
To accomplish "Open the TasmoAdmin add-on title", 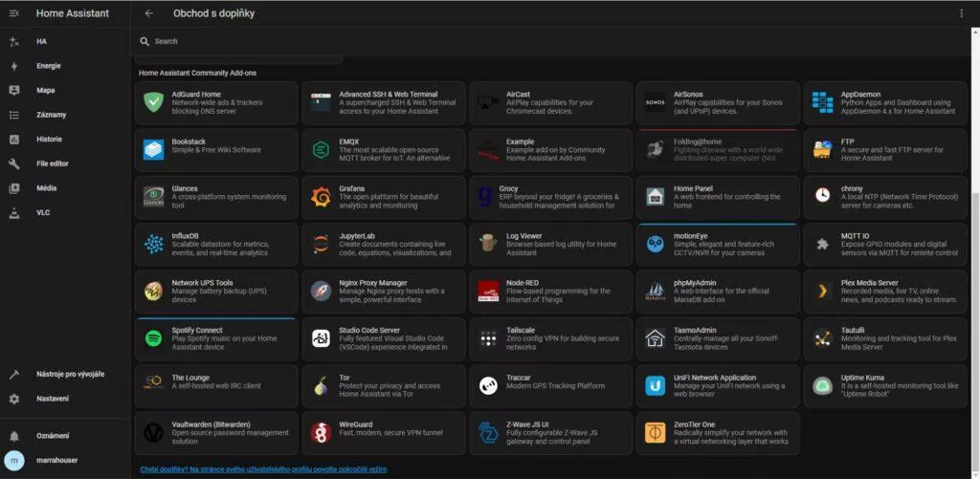I will tap(695, 331).
